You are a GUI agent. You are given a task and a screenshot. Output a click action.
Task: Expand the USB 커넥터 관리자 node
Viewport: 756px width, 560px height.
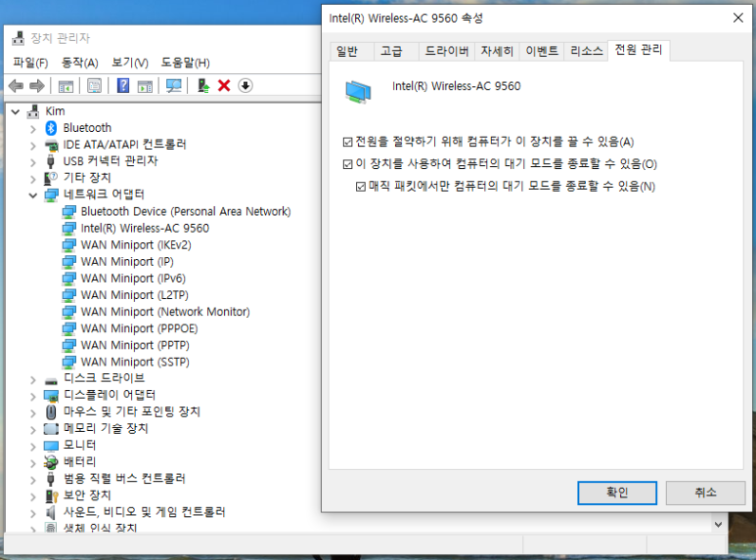[32, 162]
